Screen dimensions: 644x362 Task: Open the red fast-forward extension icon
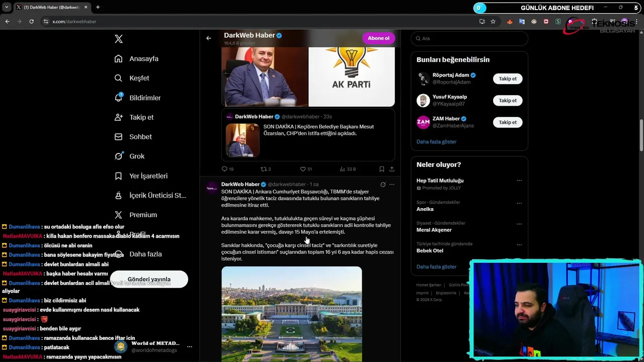pos(546,22)
